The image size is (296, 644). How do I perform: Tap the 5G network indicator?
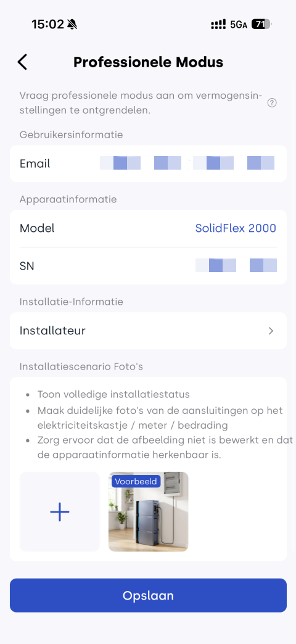(239, 25)
